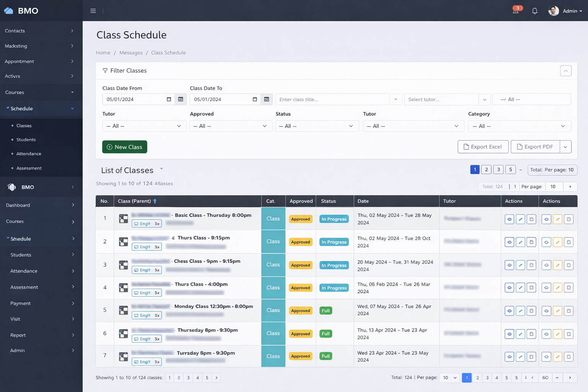Click the Engl tag under Chess Class row
This screenshot has height=392, width=588.
(147, 270)
